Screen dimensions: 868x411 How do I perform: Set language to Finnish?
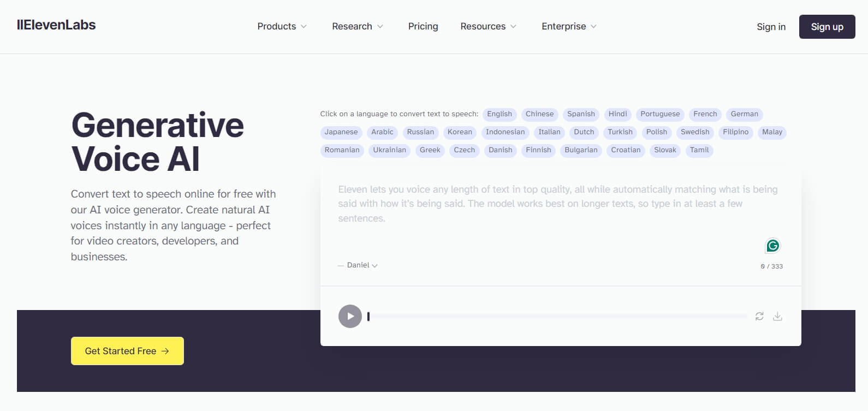(x=538, y=150)
